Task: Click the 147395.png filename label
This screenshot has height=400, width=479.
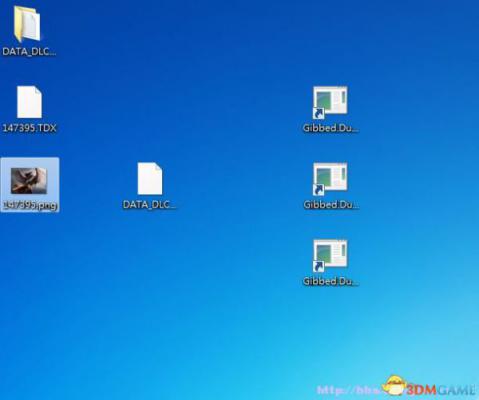Action: [x=30, y=205]
